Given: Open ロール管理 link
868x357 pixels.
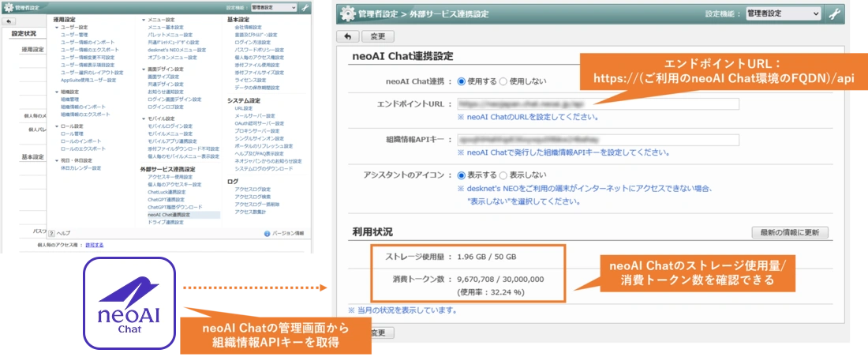Looking at the screenshot, I should [x=72, y=133].
